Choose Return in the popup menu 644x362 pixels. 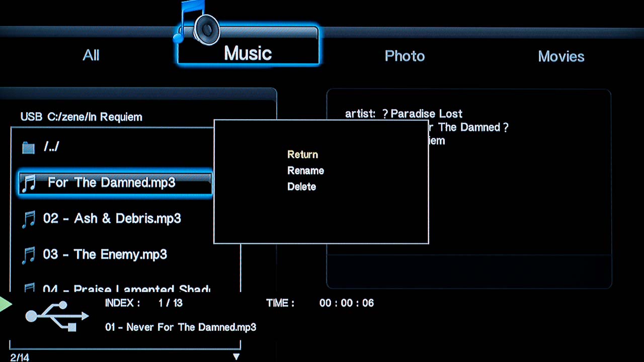(x=302, y=154)
